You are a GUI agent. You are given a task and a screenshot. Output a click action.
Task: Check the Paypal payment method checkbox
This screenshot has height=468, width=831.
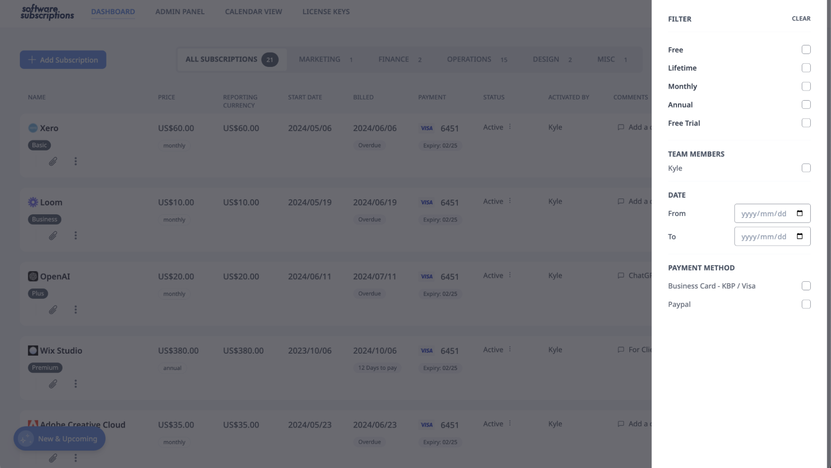point(806,304)
